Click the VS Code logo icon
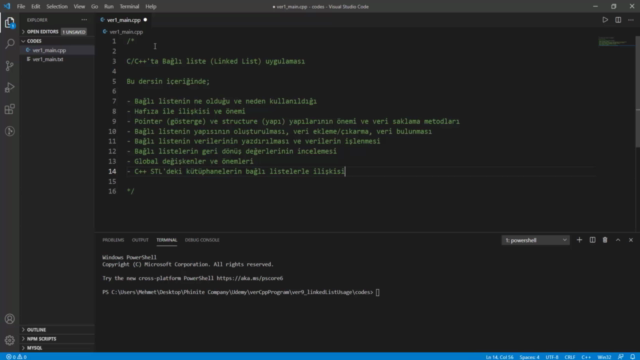 point(7,7)
